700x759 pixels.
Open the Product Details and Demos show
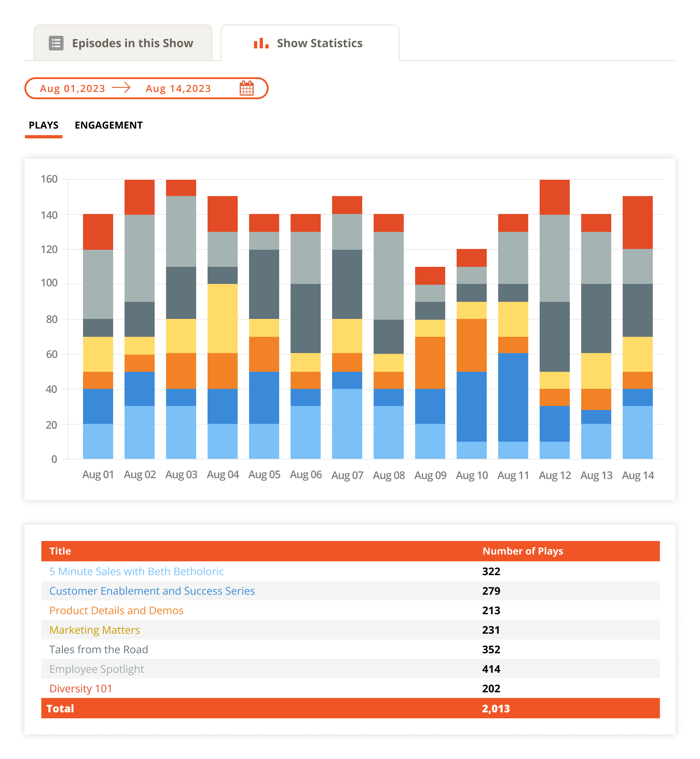[116, 611]
